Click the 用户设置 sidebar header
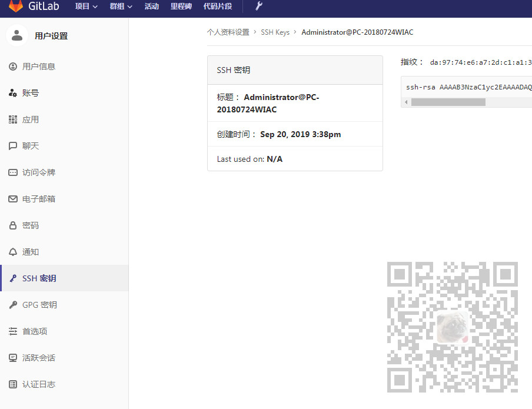Image resolution: width=532 pixels, height=409 pixels. (51, 36)
